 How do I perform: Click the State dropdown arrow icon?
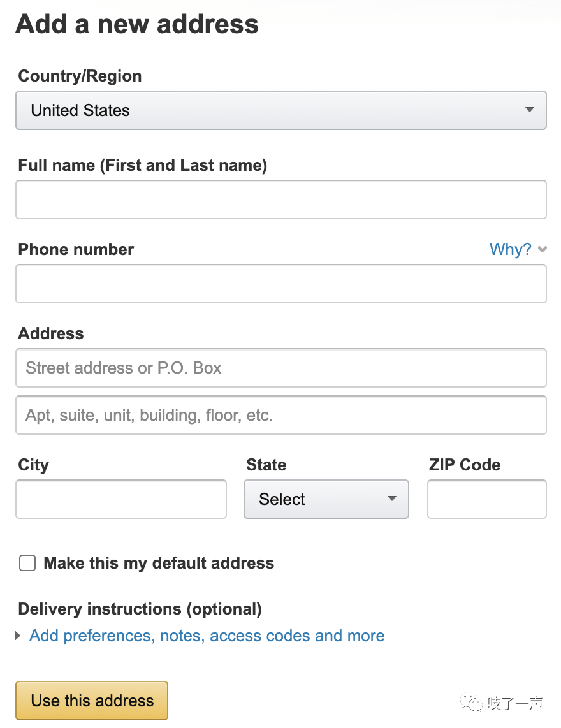(392, 499)
